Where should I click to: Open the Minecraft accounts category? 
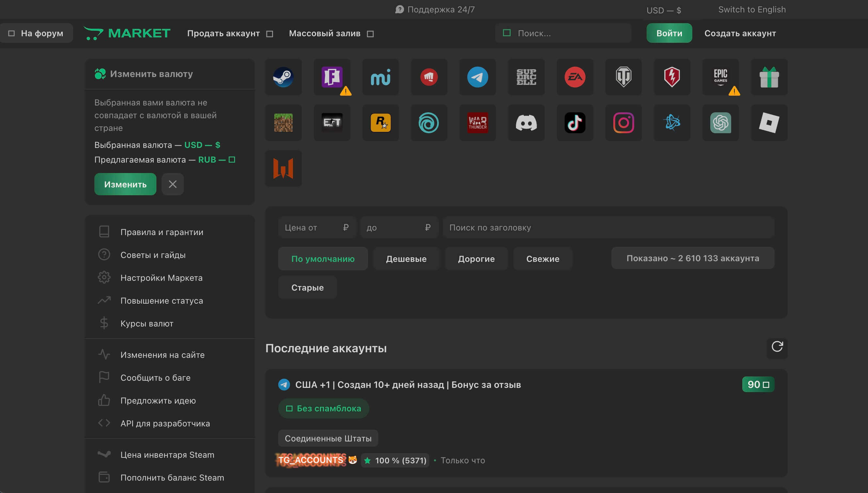tap(283, 122)
